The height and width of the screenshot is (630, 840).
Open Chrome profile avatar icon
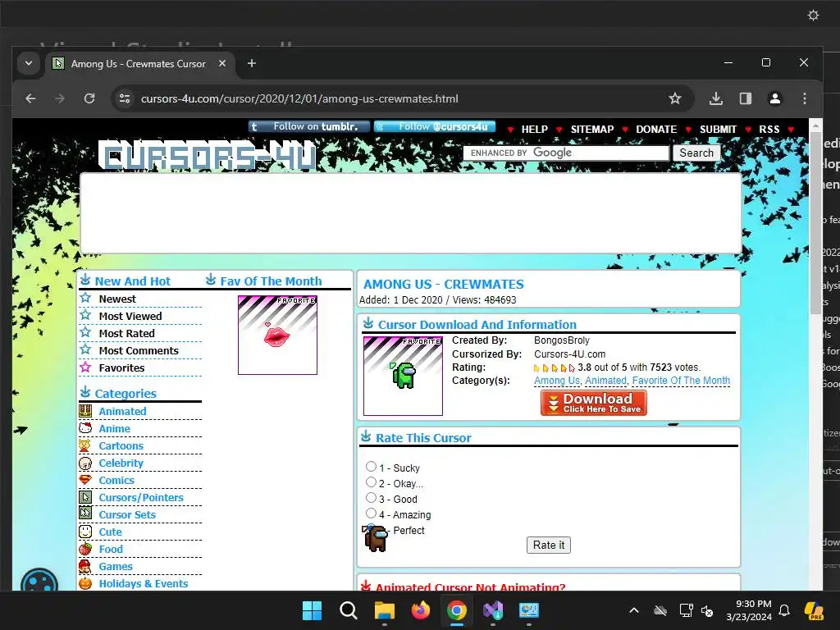click(774, 98)
